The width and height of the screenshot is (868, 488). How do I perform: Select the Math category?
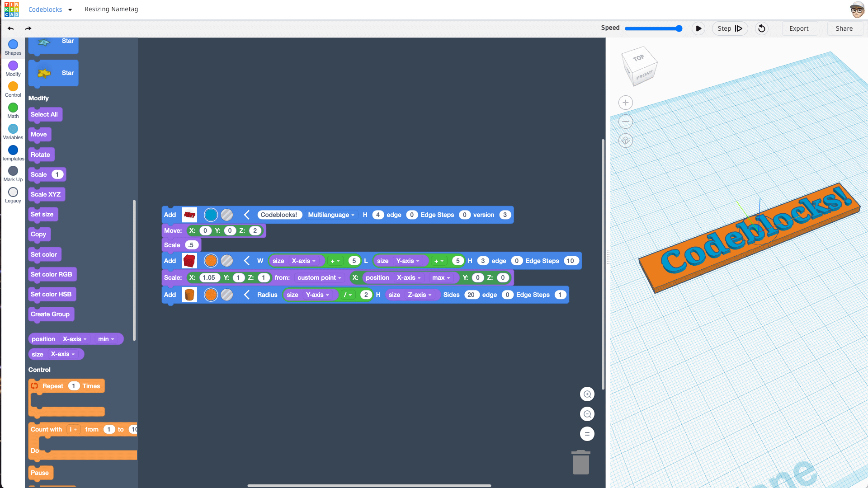coord(13,111)
